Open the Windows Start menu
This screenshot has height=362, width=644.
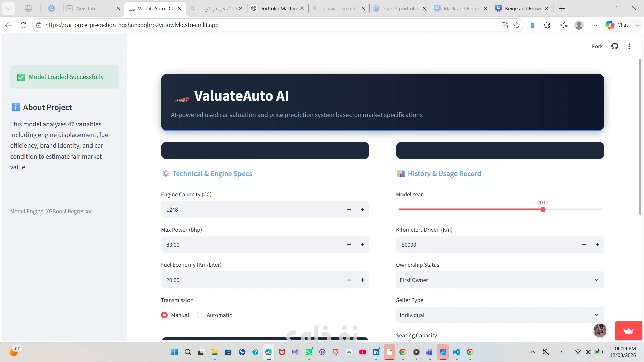pyautogui.click(x=174, y=352)
